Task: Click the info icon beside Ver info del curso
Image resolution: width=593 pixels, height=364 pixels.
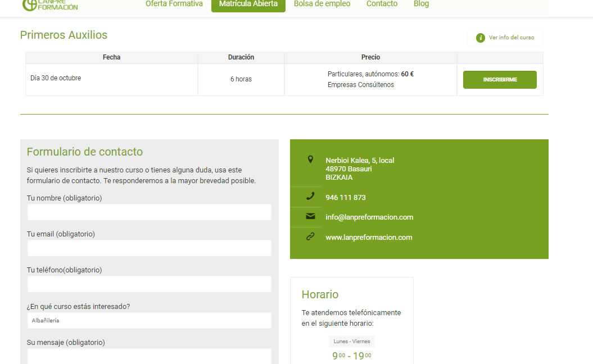Action: click(480, 38)
